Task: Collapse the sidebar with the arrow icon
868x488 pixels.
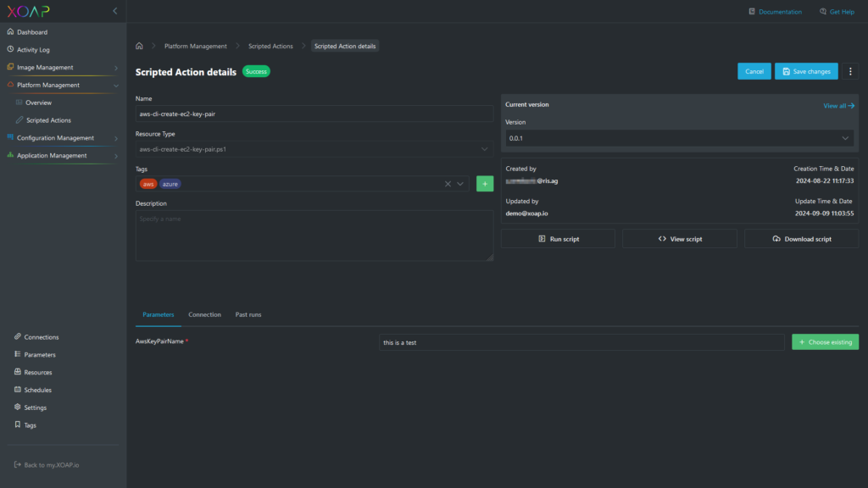Action: click(115, 11)
